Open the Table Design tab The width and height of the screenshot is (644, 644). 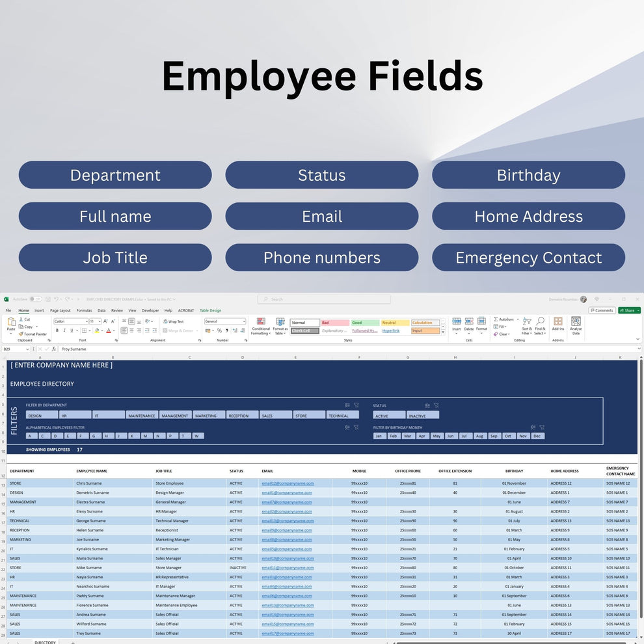(210, 310)
